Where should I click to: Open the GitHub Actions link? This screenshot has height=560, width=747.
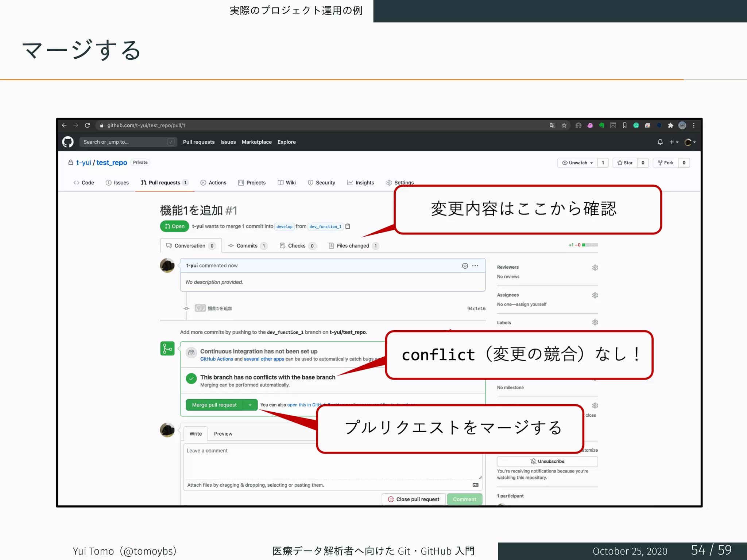coord(217,359)
